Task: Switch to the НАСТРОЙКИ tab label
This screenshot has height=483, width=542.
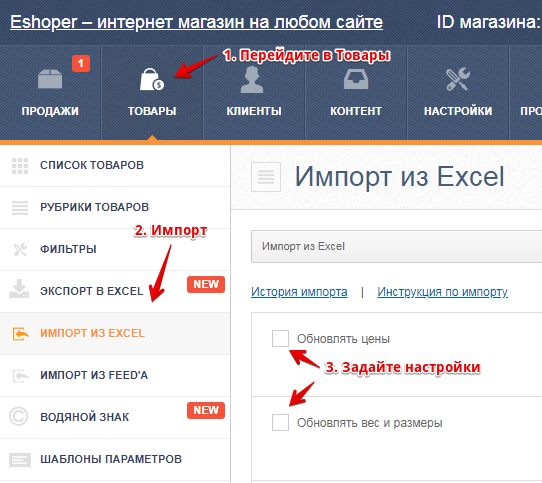Action: click(x=458, y=111)
